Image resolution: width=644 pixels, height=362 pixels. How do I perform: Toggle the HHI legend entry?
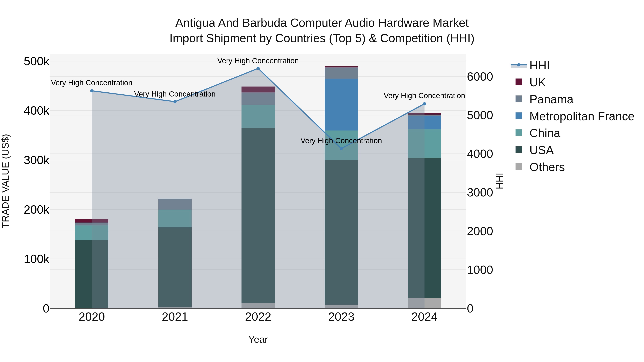(x=530, y=65)
